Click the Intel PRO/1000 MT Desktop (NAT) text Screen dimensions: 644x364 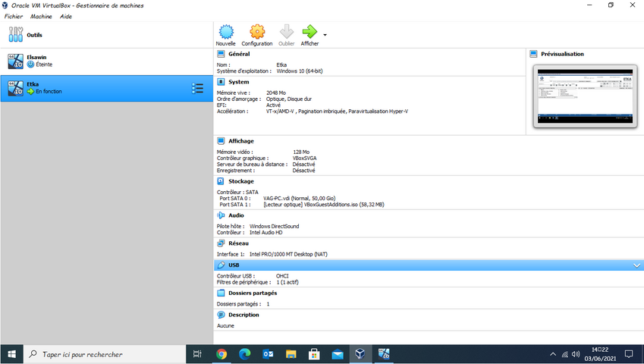(x=288, y=254)
